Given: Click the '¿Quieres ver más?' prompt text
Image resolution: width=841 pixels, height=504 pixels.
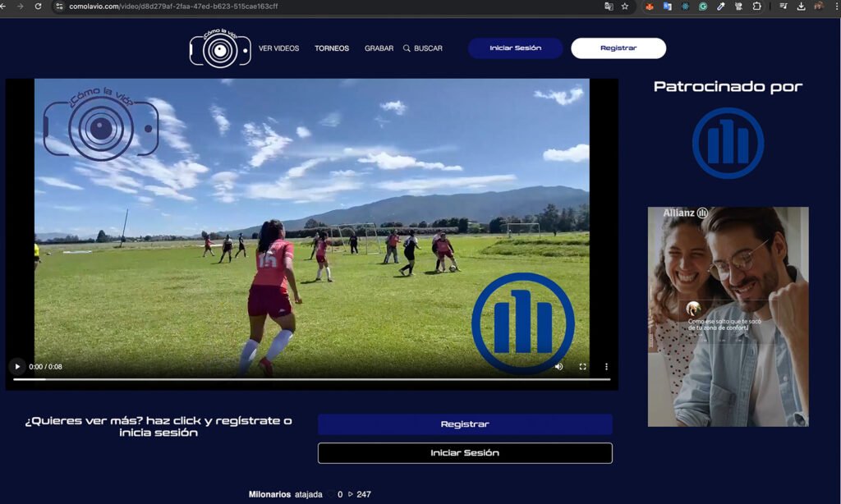Looking at the screenshot, I should click(x=159, y=427).
